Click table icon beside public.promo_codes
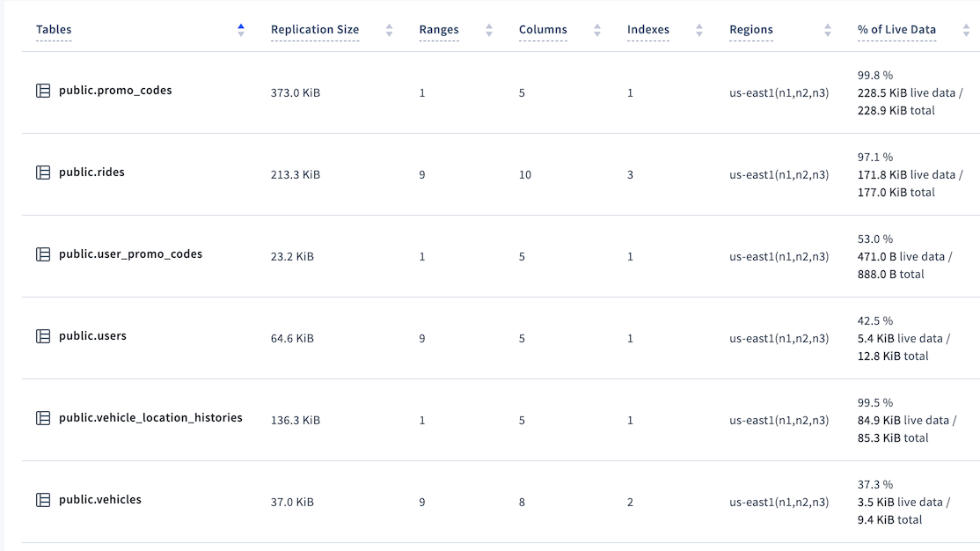Screen dimensions: 980x551 point(42,91)
